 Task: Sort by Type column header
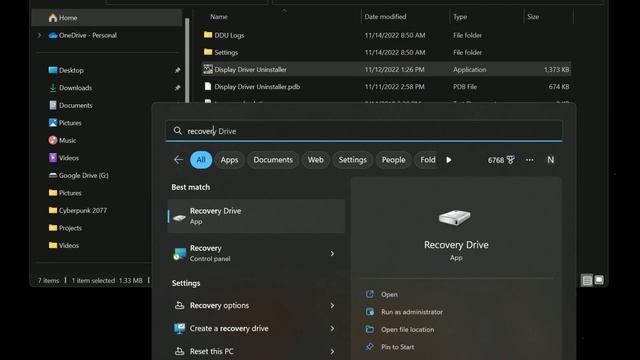[460, 17]
